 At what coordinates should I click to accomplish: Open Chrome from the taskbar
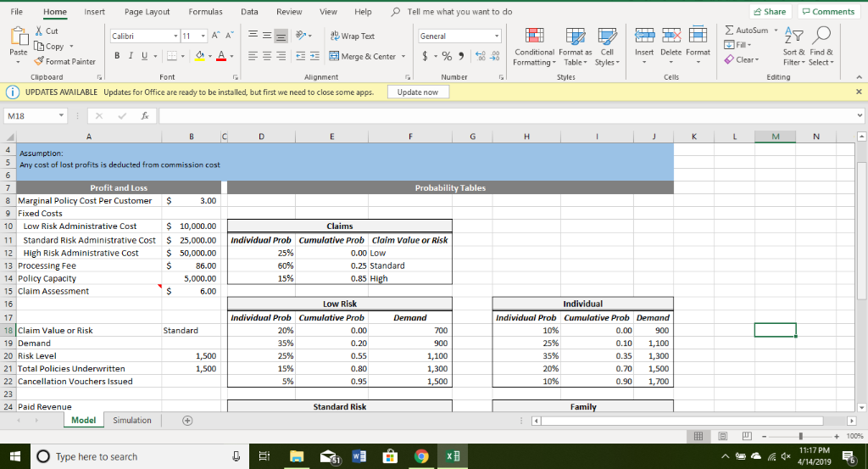point(421,456)
